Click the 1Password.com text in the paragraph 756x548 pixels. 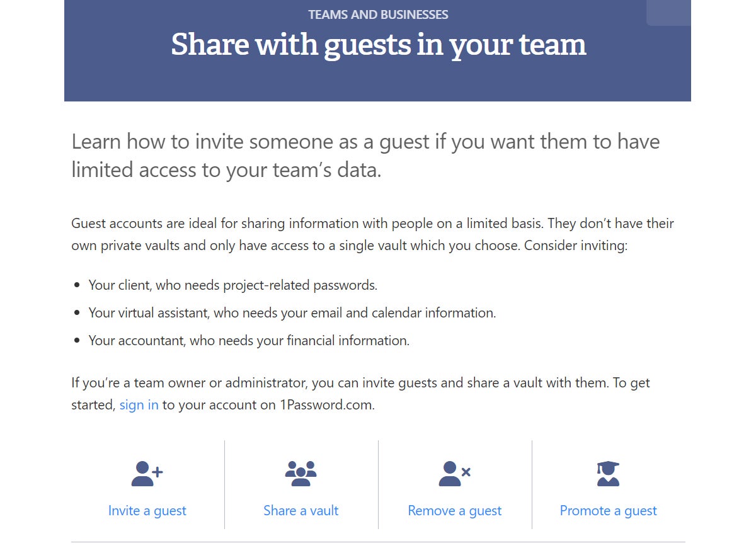(x=326, y=405)
